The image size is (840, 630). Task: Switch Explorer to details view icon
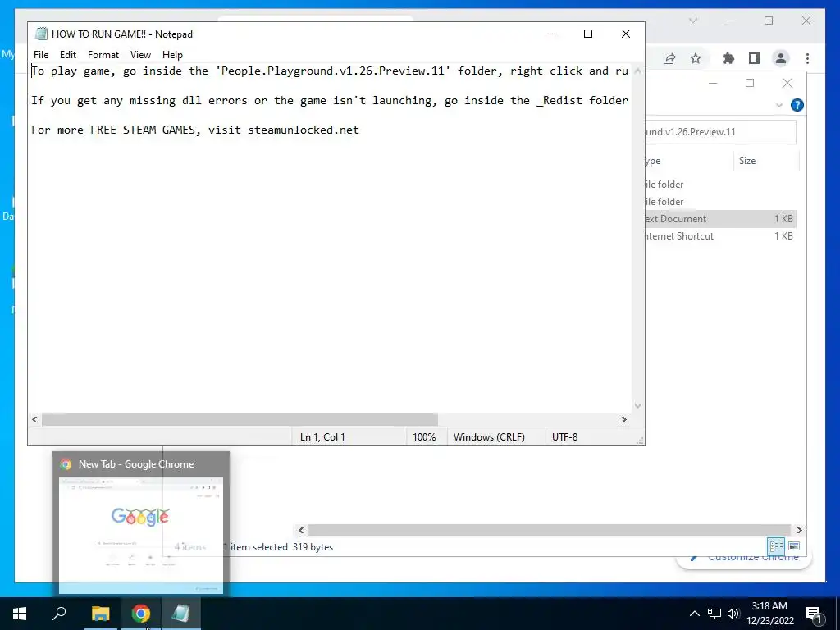coord(776,546)
